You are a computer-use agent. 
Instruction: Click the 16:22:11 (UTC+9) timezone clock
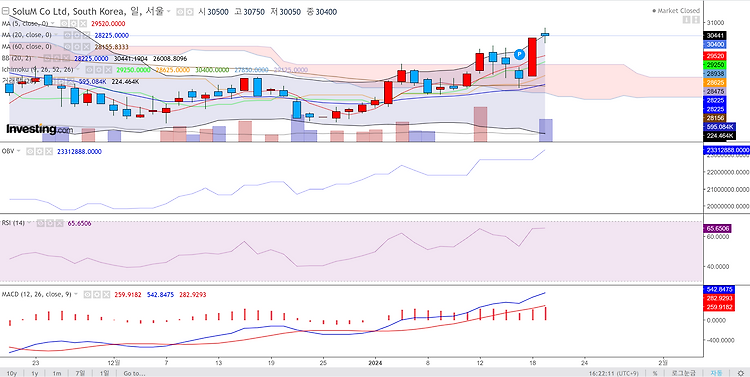click(x=614, y=373)
